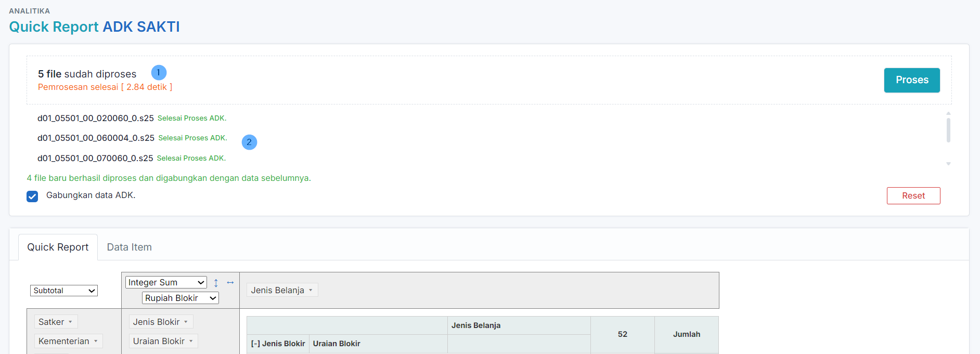Open the Jenis Blokir field filter triangle
This screenshot has width=980, height=354.
point(186,322)
